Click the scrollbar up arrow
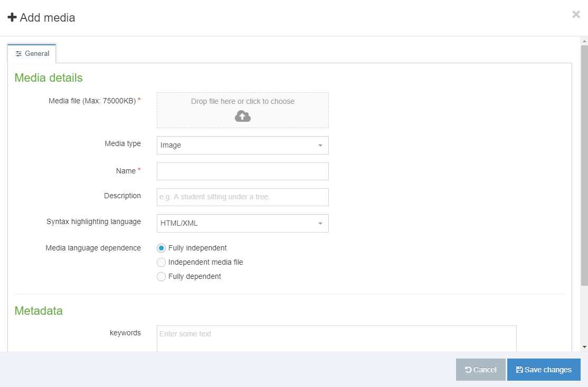Viewport: 588px width, 387px height. tap(584, 41)
